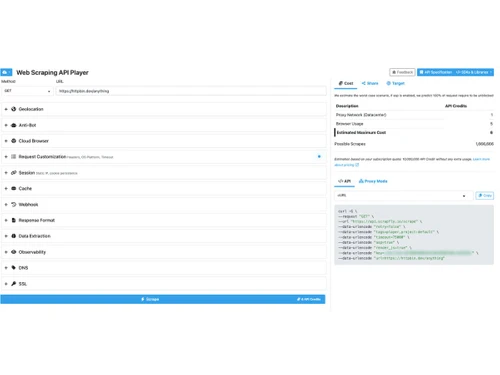The width and height of the screenshot is (500, 375).
Task: Click the Estimated Maximum Cost row
Action: (x=414, y=133)
